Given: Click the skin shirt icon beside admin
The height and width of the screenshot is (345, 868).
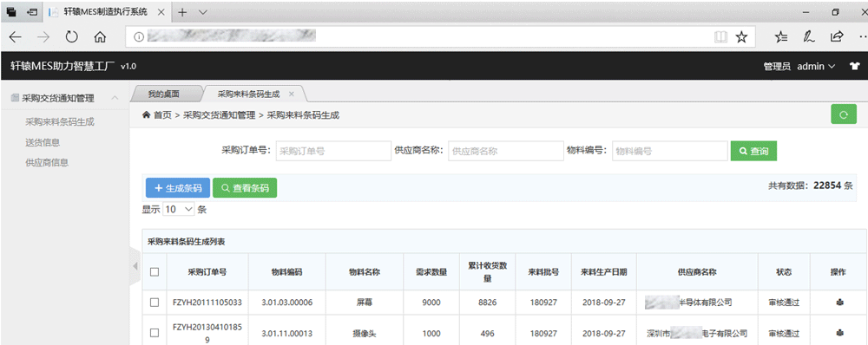Looking at the screenshot, I should coord(854,67).
